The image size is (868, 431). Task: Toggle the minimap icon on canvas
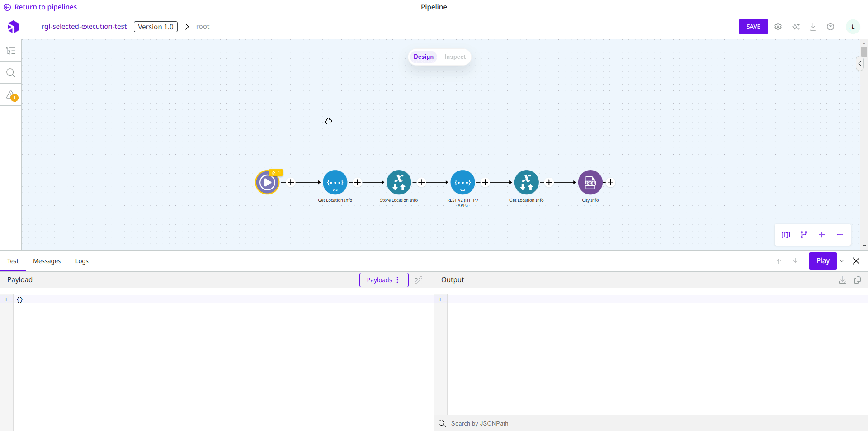pos(786,235)
